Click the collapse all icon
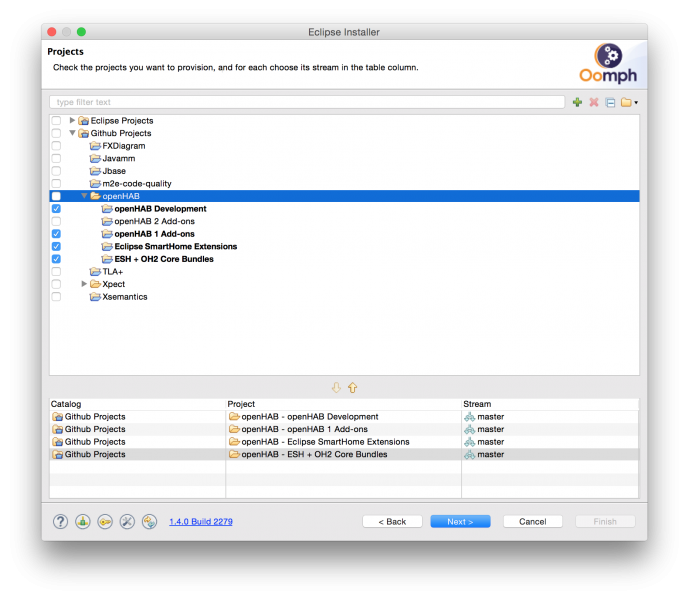689x600 pixels. 610,102
